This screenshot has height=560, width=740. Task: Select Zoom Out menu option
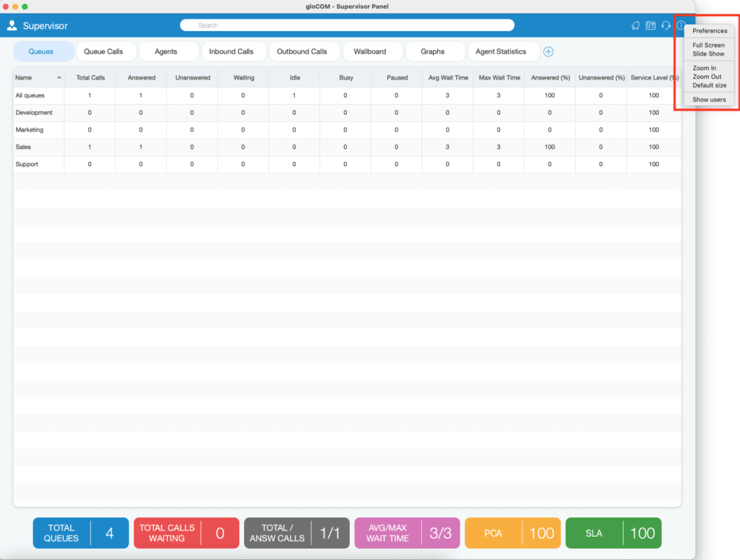(707, 77)
